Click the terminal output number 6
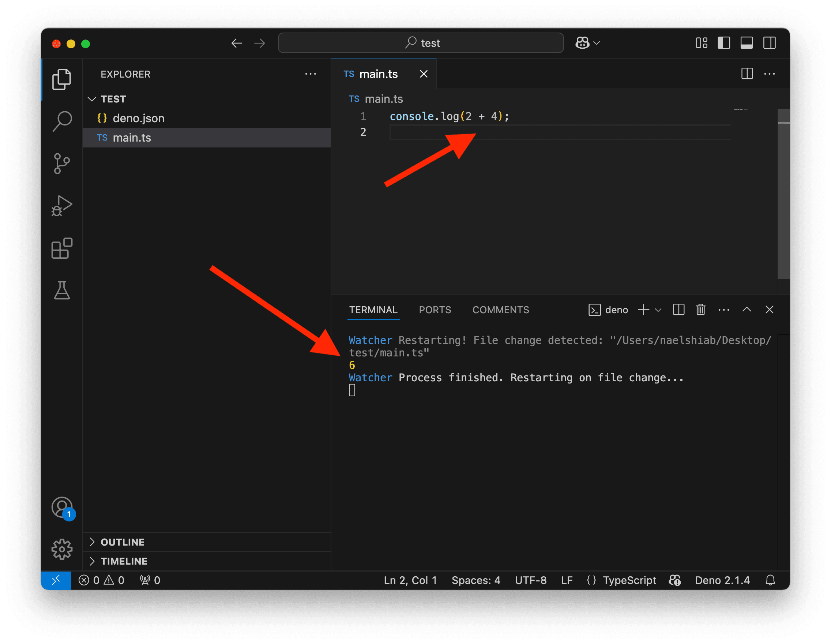 click(351, 365)
